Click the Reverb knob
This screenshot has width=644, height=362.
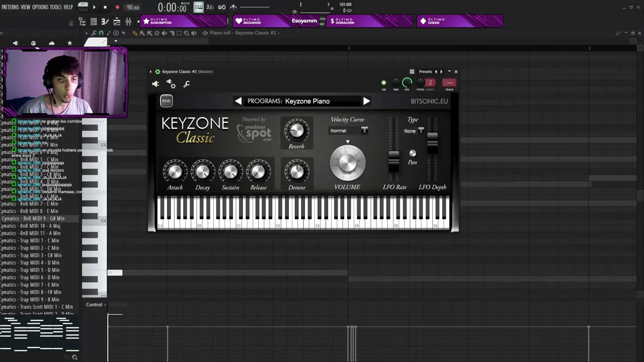[x=296, y=131]
